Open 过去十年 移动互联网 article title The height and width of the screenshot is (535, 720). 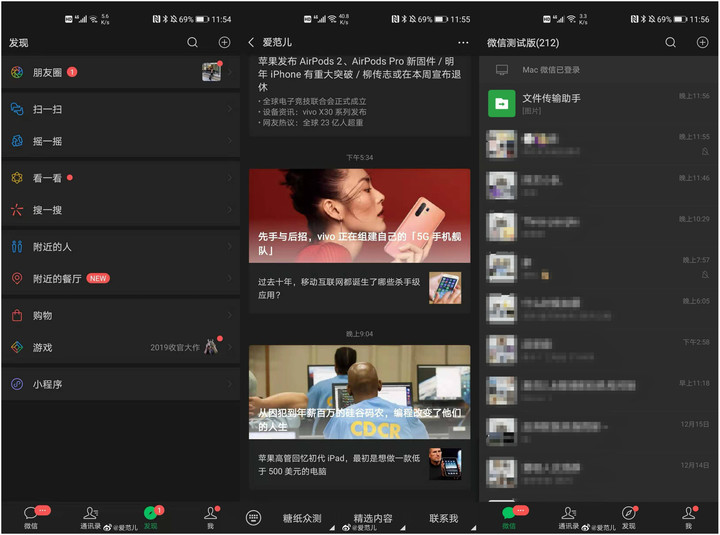[339, 288]
